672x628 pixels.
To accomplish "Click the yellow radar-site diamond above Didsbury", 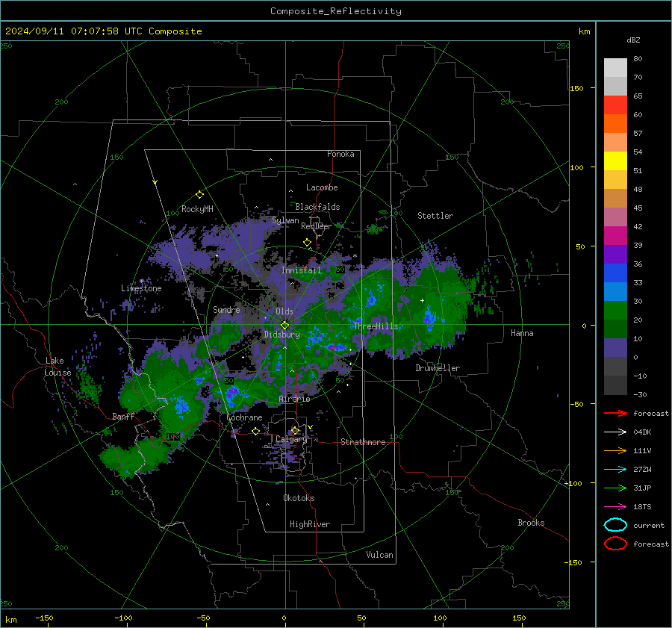I will (284, 326).
